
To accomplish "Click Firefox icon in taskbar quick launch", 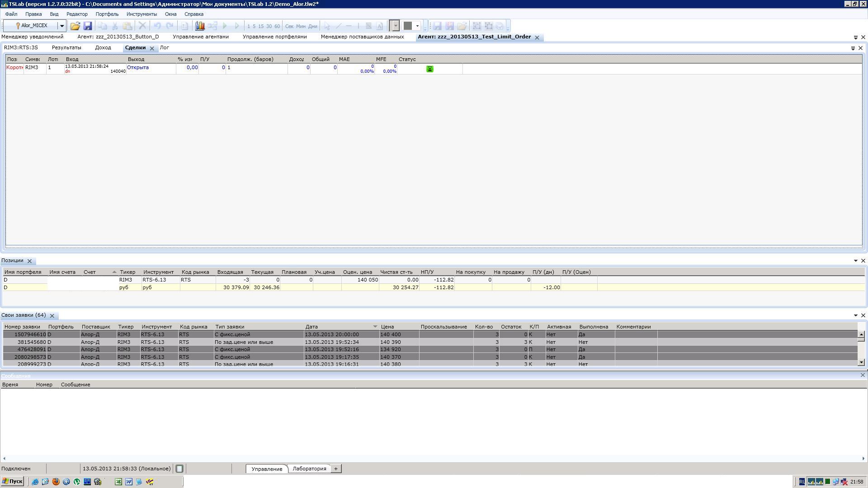I will click(x=56, y=482).
